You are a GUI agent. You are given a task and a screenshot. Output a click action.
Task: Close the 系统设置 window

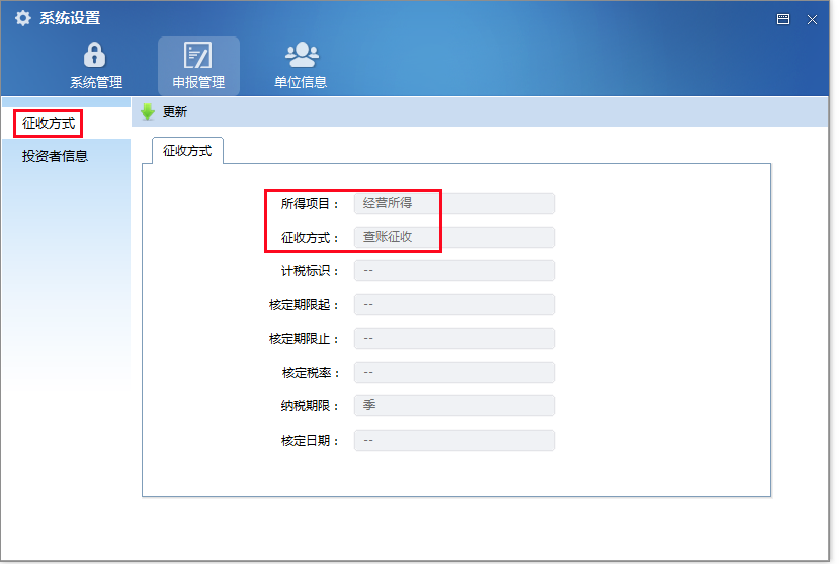coord(812,19)
